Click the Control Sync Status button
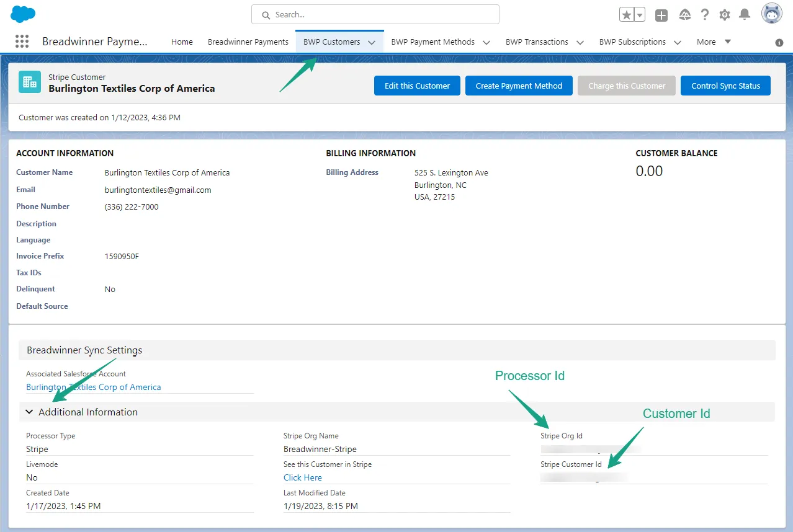The width and height of the screenshot is (793, 532). pyautogui.click(x=725, y=86)
